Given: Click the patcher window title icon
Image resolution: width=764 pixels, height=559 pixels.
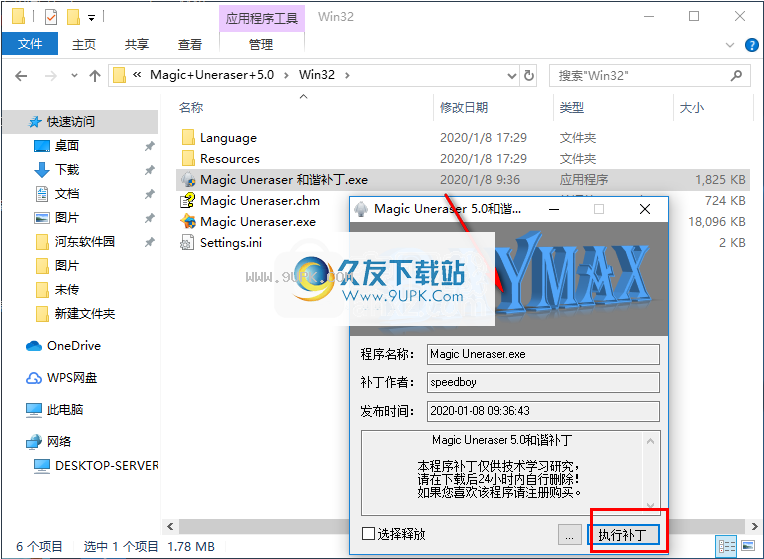Looking at the screenshot, I should coord(361,209).
